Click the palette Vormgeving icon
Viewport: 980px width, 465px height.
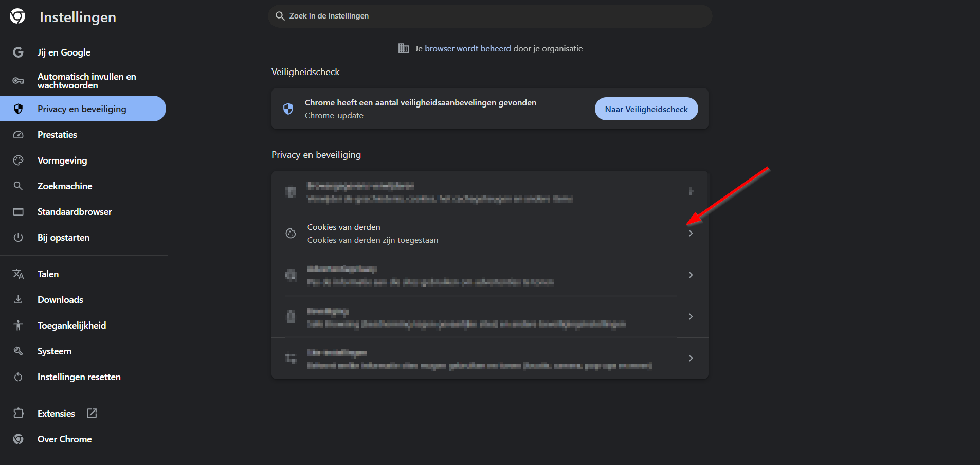[19, 160]
